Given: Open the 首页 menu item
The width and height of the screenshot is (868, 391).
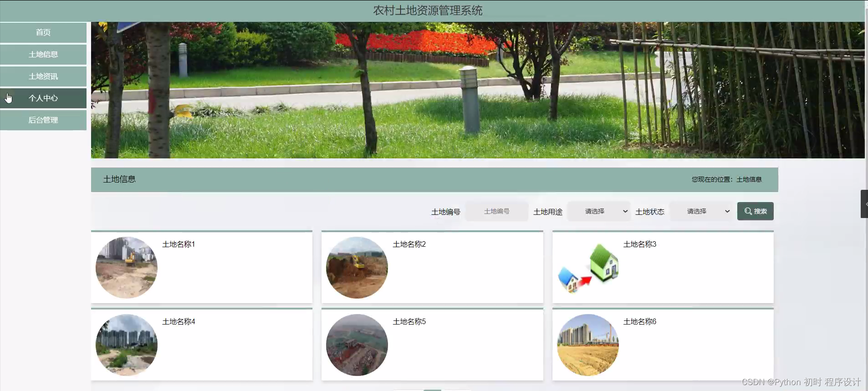Looking at the screenshot, I should (43, 32).
